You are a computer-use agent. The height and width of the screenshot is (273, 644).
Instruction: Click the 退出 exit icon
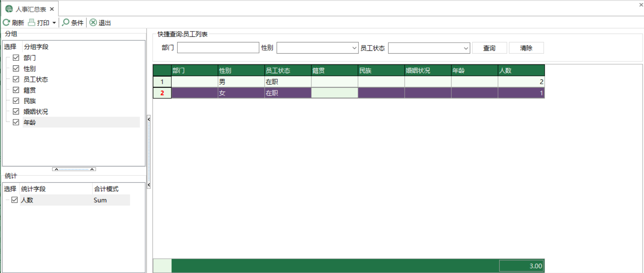point(93,22)
